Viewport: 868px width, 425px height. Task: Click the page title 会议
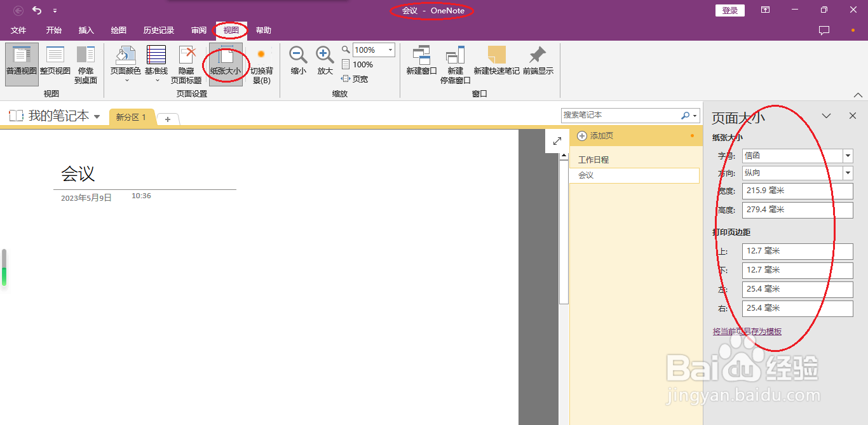78,173
